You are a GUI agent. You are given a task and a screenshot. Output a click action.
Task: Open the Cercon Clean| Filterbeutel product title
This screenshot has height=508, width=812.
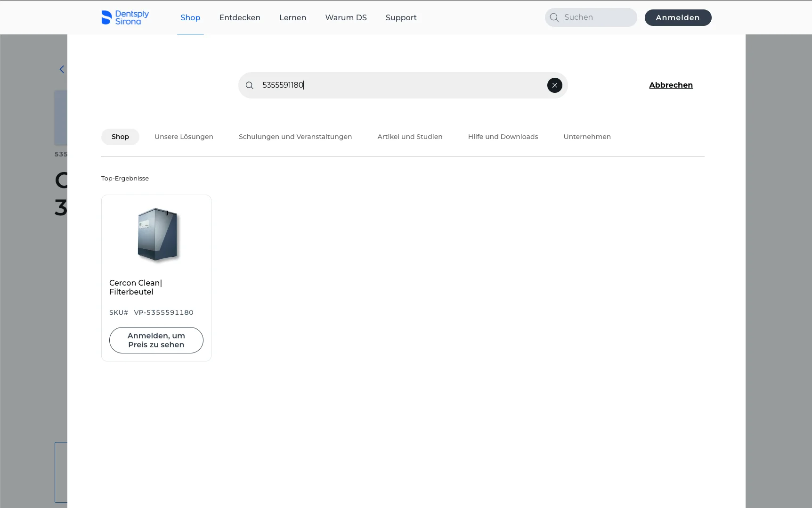coord(136,287)
